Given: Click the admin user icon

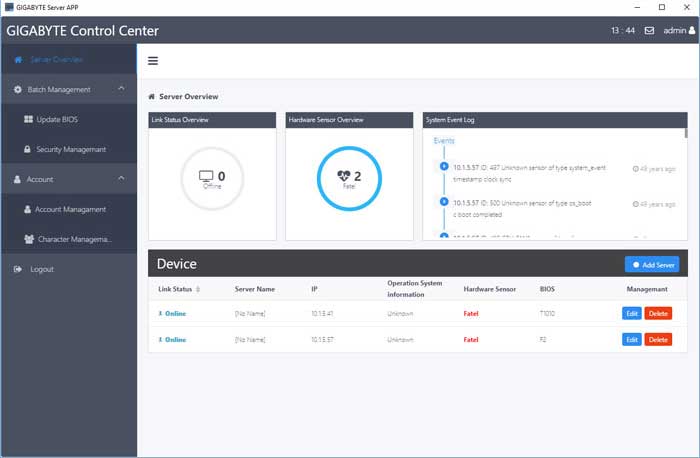Looking at the screenshot, I should point(692,30).
